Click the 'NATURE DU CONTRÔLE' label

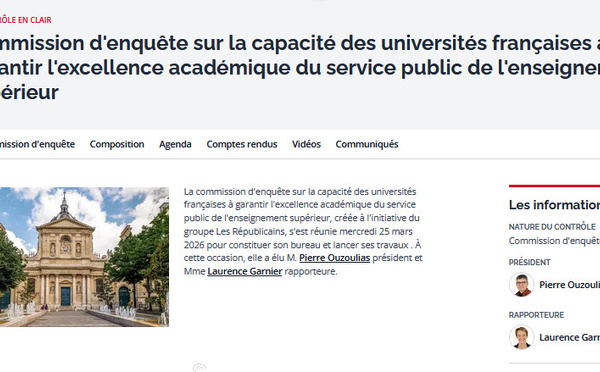coord(552,227)
